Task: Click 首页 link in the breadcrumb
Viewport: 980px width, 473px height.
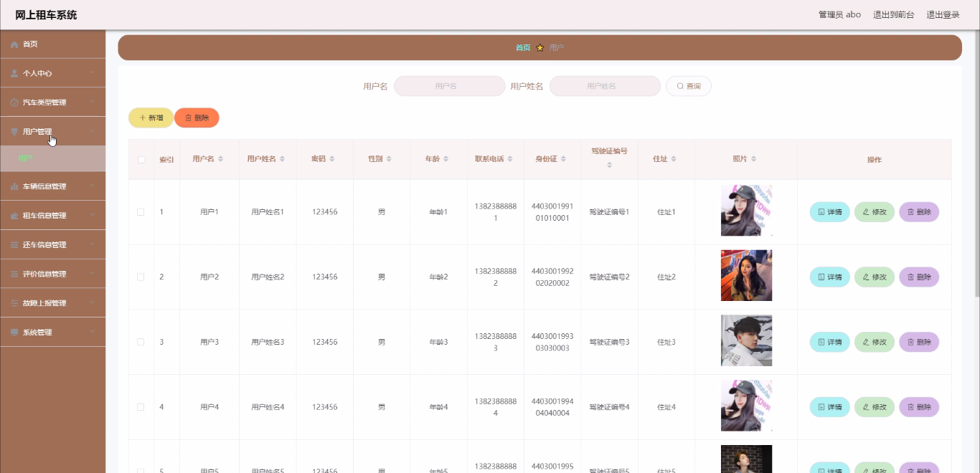Action: click(523, 48)
